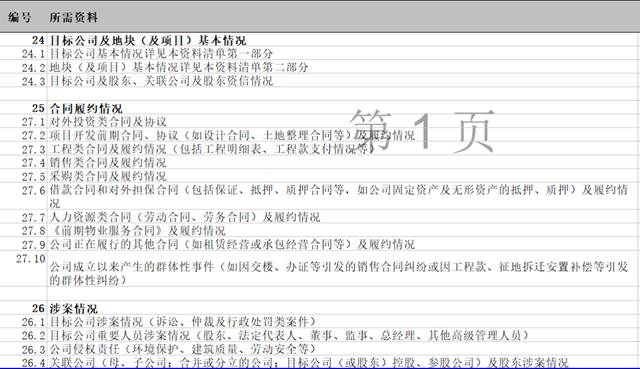Select cell 公司正在履行的其他合同 row
640x369 pixels.
[232, 244]
